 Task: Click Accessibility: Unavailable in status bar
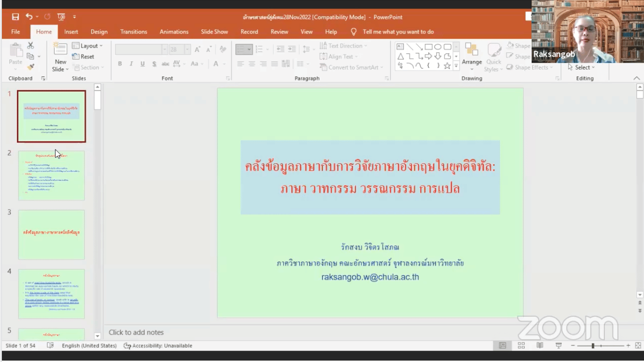click(158, 345)
